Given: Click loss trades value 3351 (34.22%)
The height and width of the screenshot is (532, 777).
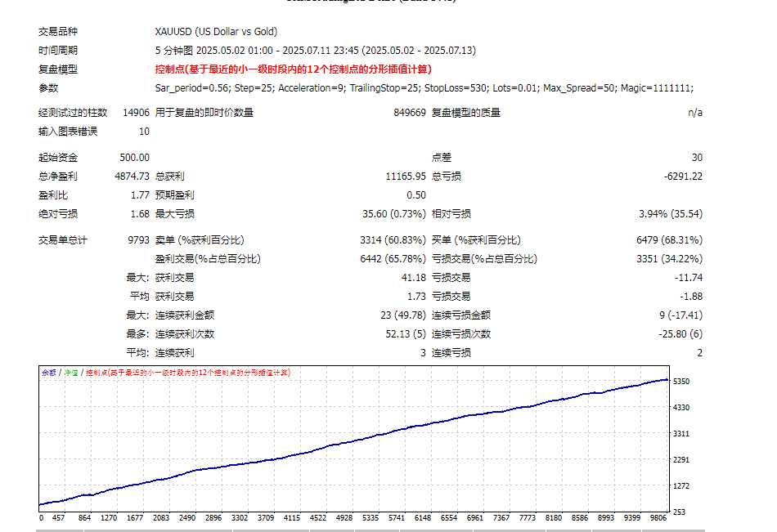Looking at the screenshot, I should tap(670, 259).
